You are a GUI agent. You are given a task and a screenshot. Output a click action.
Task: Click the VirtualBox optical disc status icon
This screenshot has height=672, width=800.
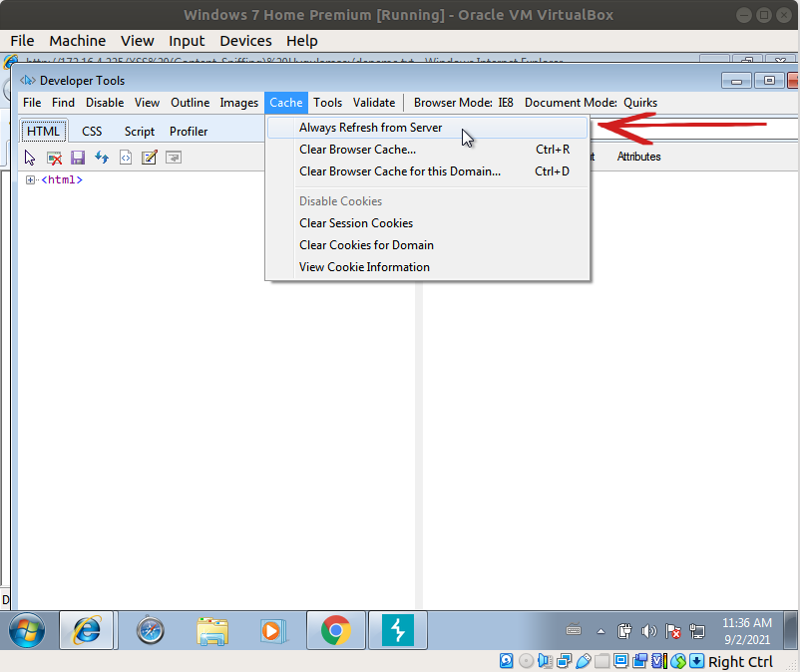526,661
